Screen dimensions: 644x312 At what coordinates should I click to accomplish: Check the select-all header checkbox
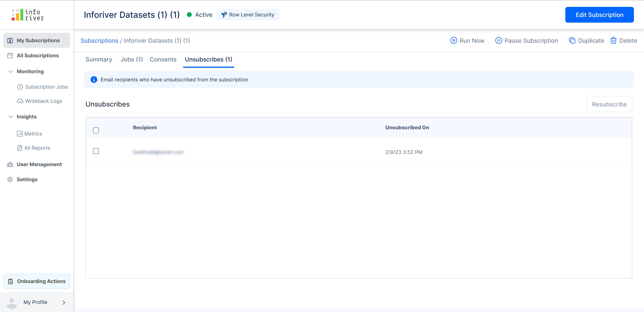[x=96, y=130]
